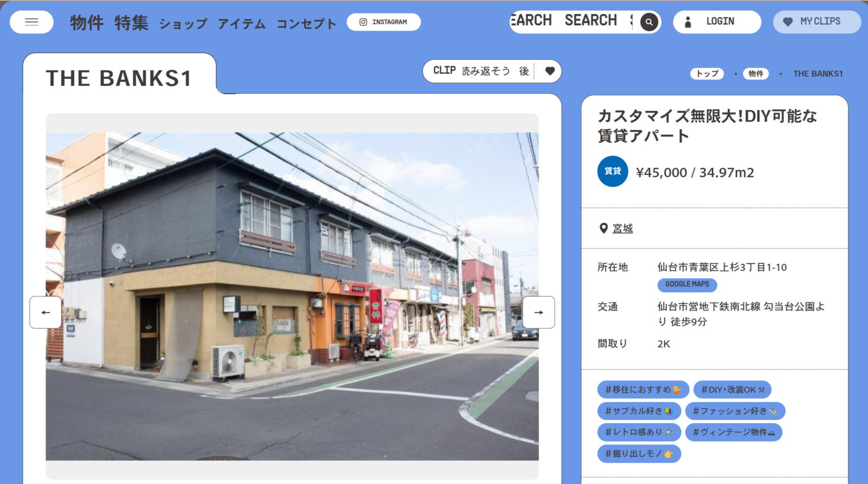Open the コンセプト page
Viewport: 868px width, 484px height.
point(306,24)
